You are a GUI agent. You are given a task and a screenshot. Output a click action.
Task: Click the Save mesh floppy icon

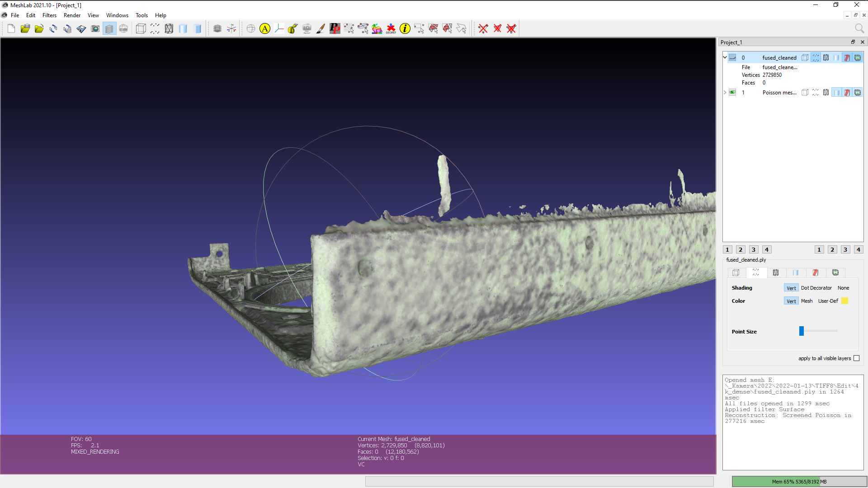coord(81,29)
